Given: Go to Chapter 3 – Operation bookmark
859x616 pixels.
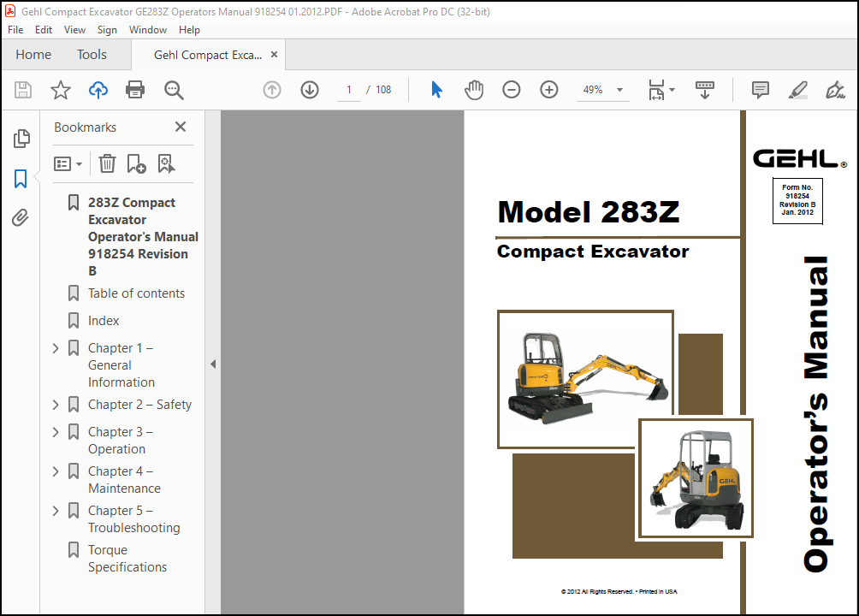Looking at the screenshot, I should [121, 441].
